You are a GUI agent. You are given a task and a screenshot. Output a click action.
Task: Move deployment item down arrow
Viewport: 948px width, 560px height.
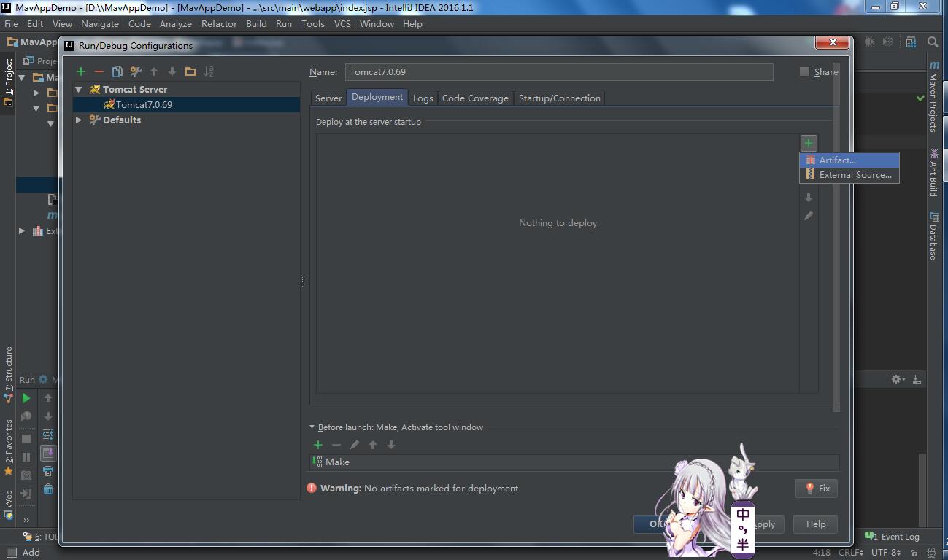[809, 198]
